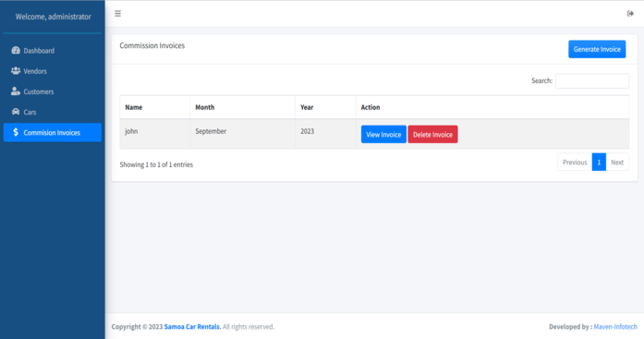The width and height of the screenshot is (644, 339).
Task: Go to the Next page
Action: pos(617,163)
